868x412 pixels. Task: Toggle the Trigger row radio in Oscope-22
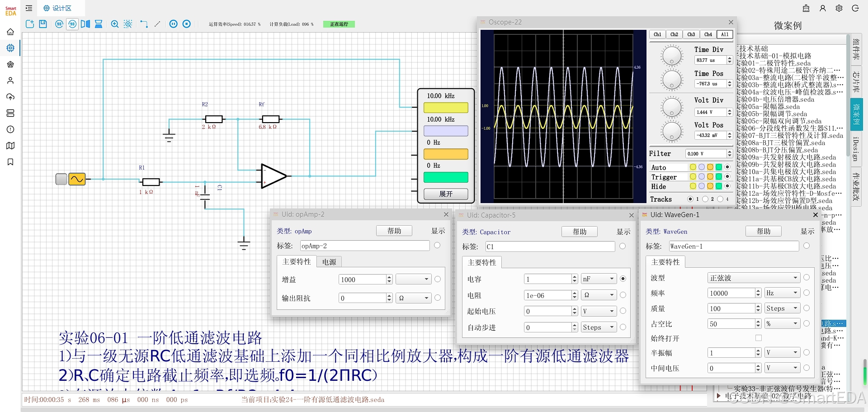coord(727,177)
